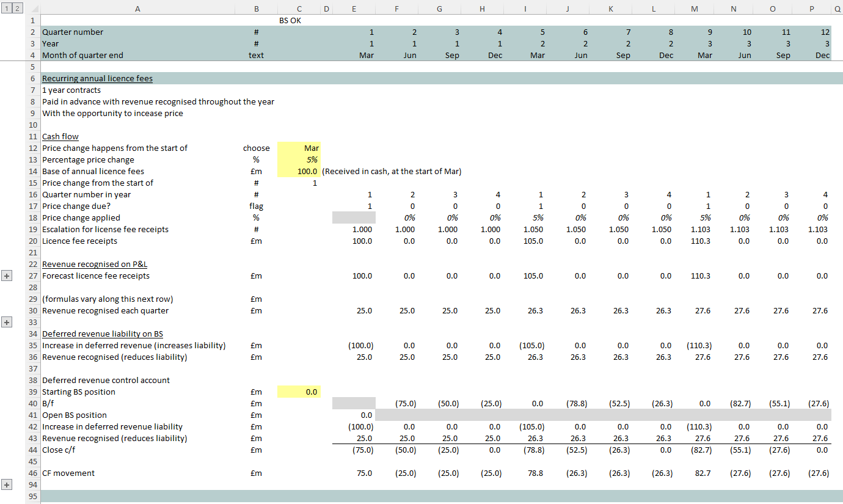Viewport: 843px width, 504px height.
Task: Click the 'BS OK' check cell
Action: tap(290, 20)
